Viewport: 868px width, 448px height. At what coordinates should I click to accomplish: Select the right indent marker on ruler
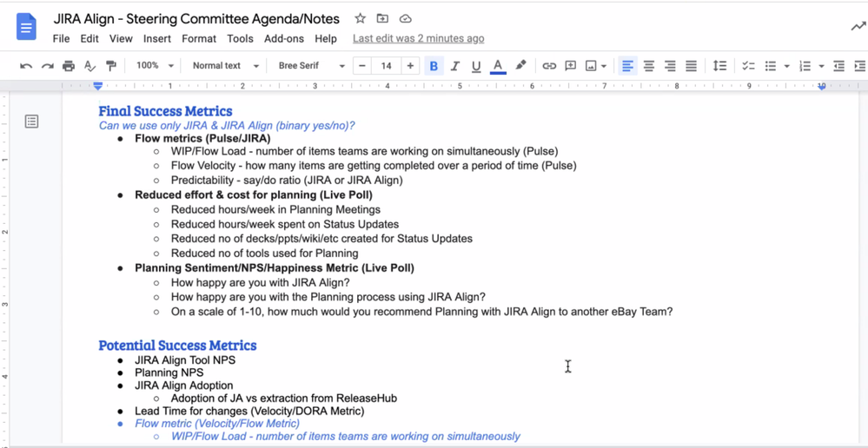tap(821, 86)
